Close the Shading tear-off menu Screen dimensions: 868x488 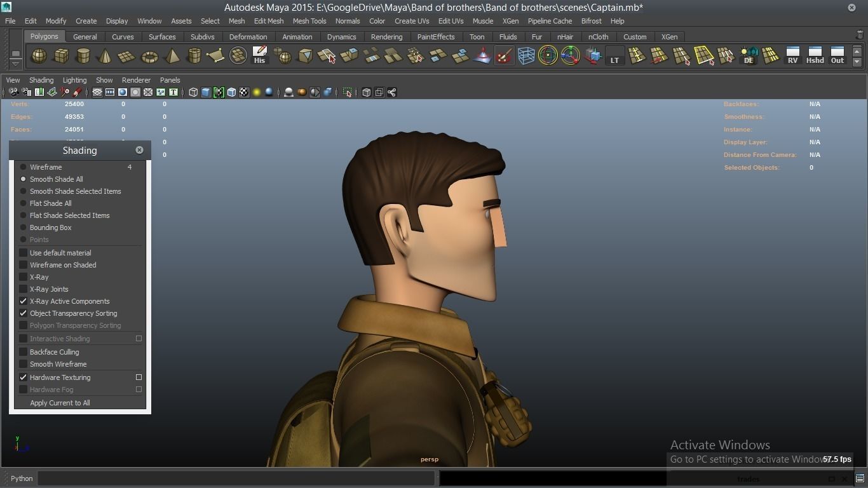point(139,150)
